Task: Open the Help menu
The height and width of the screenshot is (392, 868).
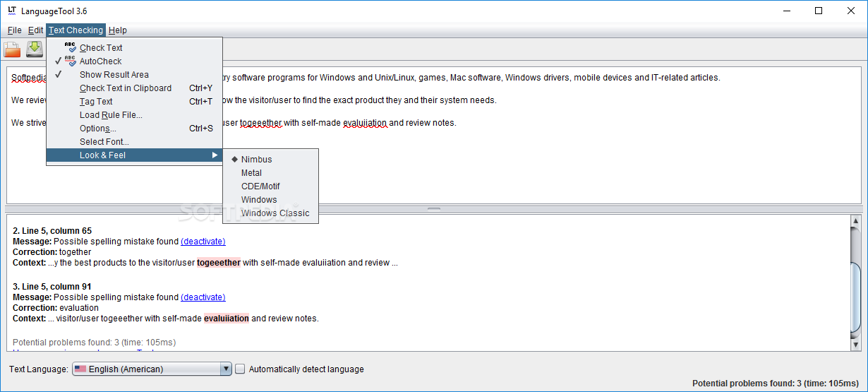Action: 118,30
